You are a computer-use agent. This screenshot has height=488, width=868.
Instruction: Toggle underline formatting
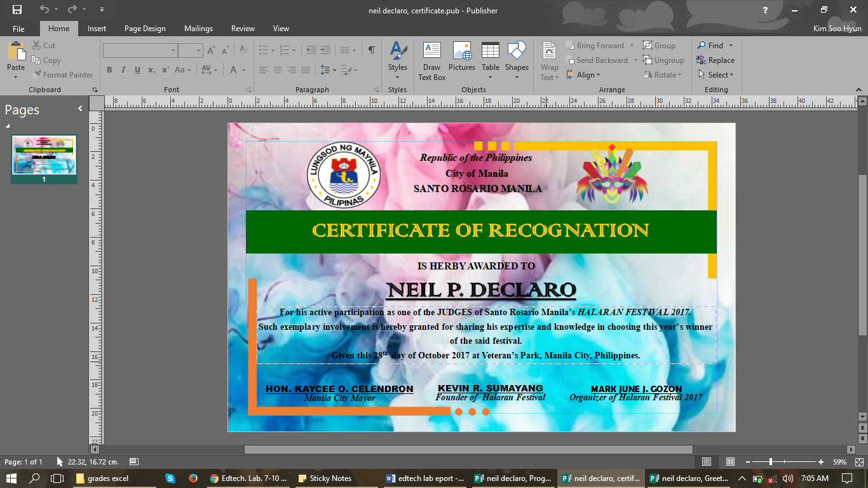pos(137,70)
